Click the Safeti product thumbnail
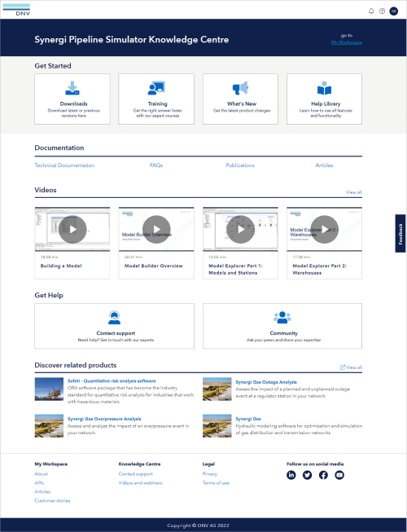Screen dimensions: 407x532 [49, 389]
